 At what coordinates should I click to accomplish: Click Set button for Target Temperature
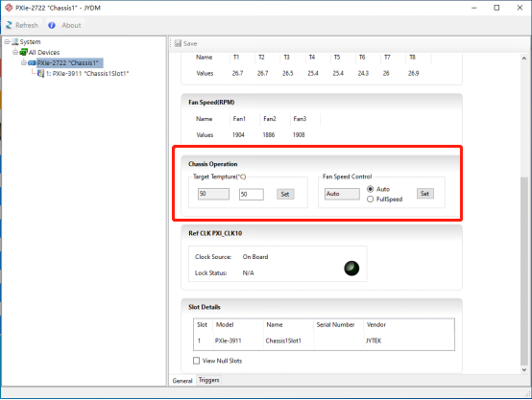coord(285,194)
